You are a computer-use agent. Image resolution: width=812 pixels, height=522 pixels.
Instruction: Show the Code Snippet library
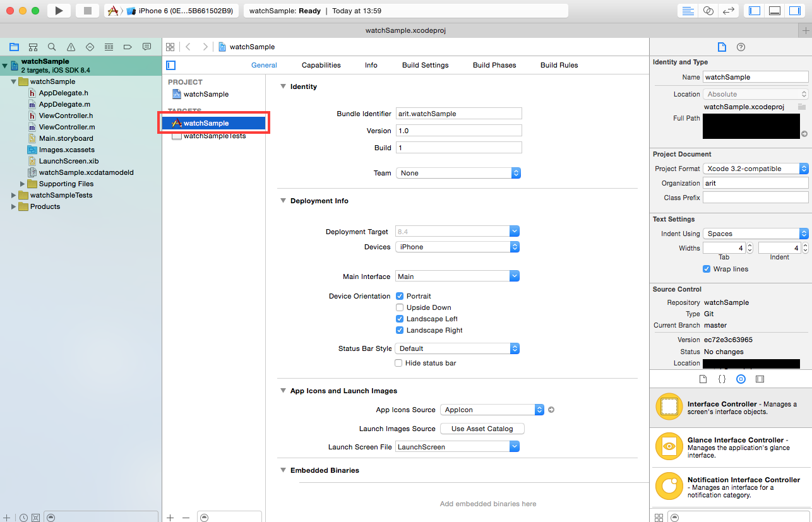pos(722,379)
